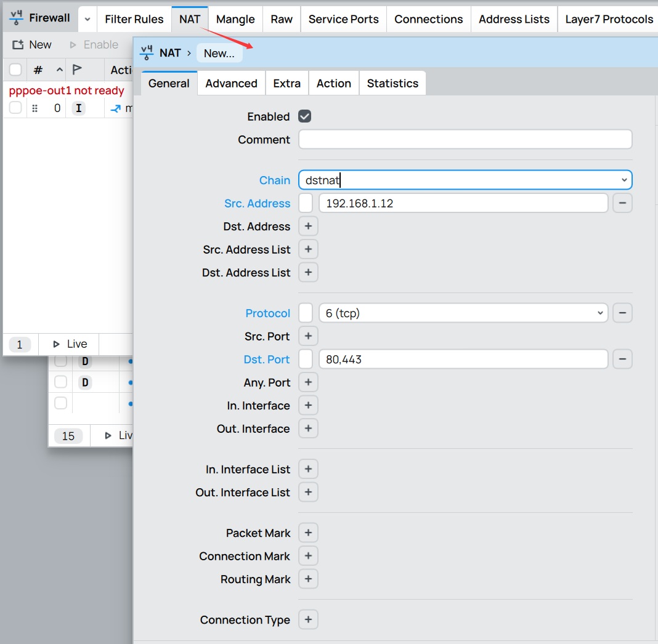This screenshot has height=644, width=658.
Task: Expand the Protocol dropdown list
Action: coord(600,313)
